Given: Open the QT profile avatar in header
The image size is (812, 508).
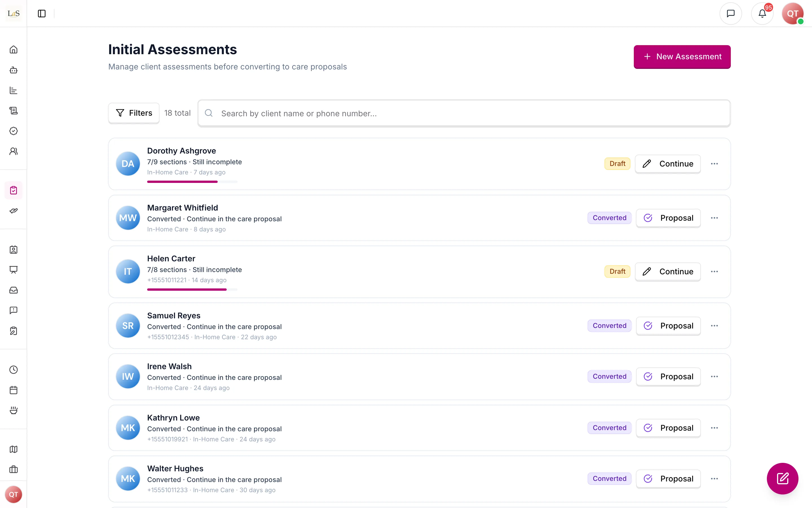Looking at the screenshot, I should tap(793, 14).
